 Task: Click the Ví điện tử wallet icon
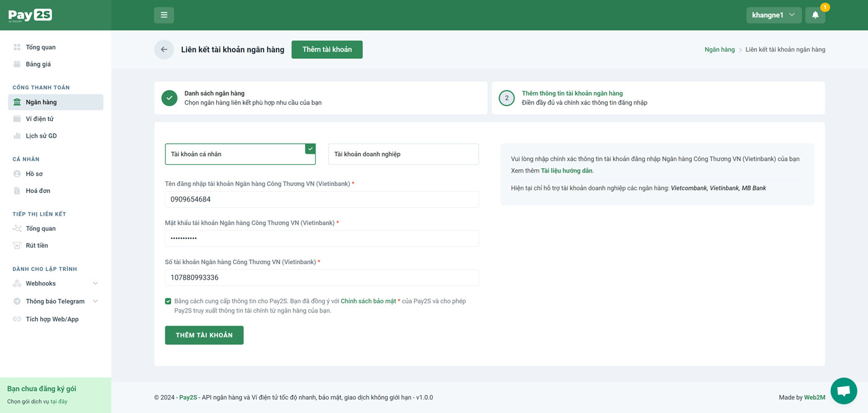click(x=17, y=118)
